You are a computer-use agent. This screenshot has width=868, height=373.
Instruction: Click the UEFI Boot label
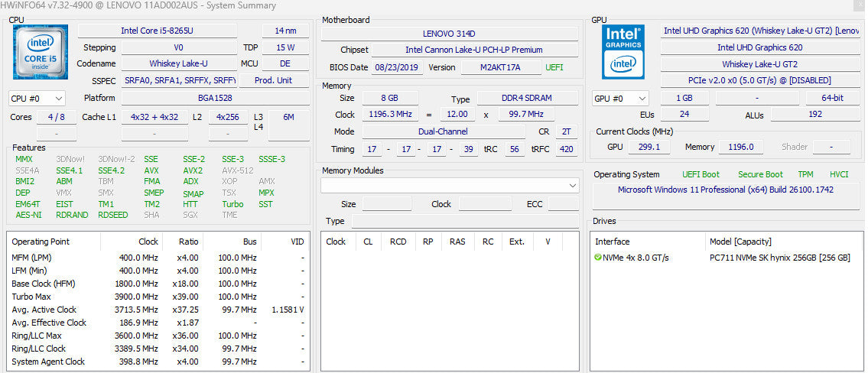(x=701, y=174)
